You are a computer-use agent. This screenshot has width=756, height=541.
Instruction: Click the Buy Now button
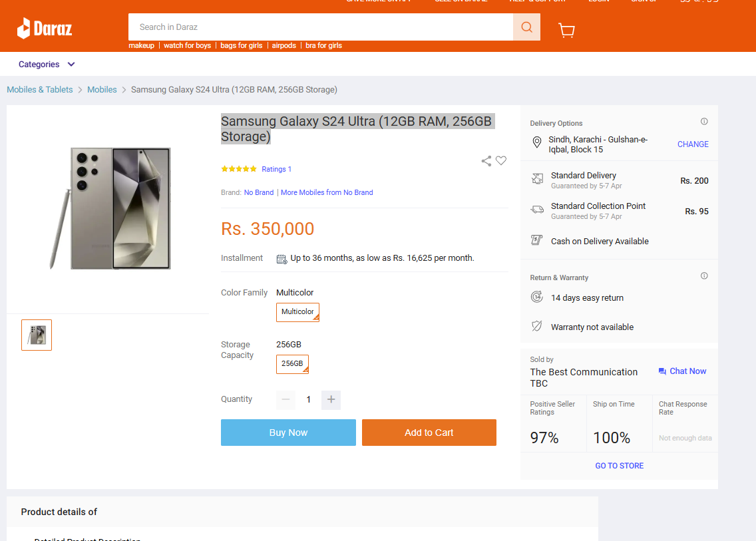[288, 433]
